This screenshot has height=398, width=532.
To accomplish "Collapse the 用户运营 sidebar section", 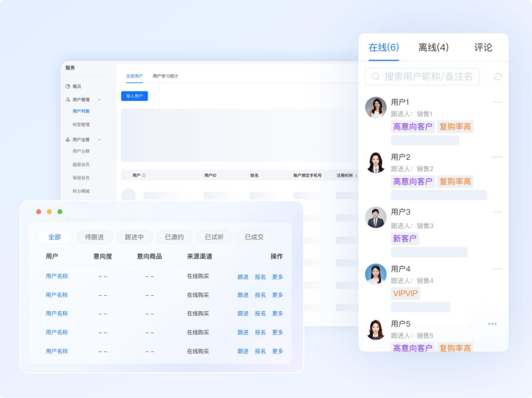I will pyautogui.click(x=100, y=139).
